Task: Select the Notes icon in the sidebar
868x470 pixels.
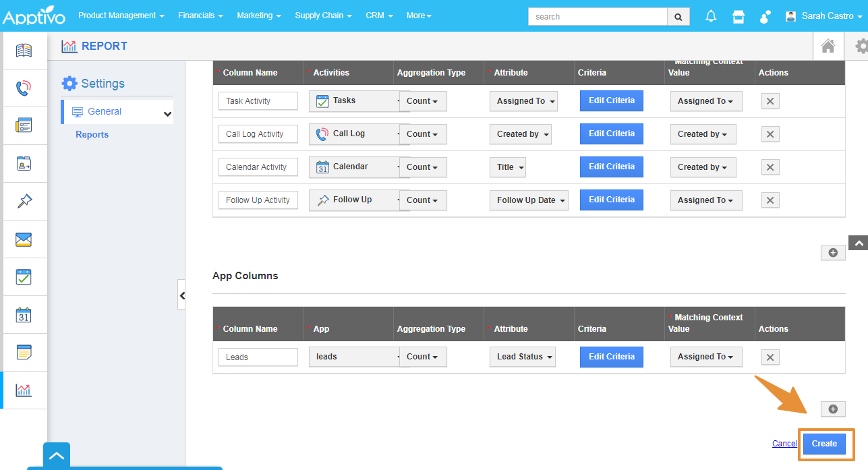Action: (24, 352)
